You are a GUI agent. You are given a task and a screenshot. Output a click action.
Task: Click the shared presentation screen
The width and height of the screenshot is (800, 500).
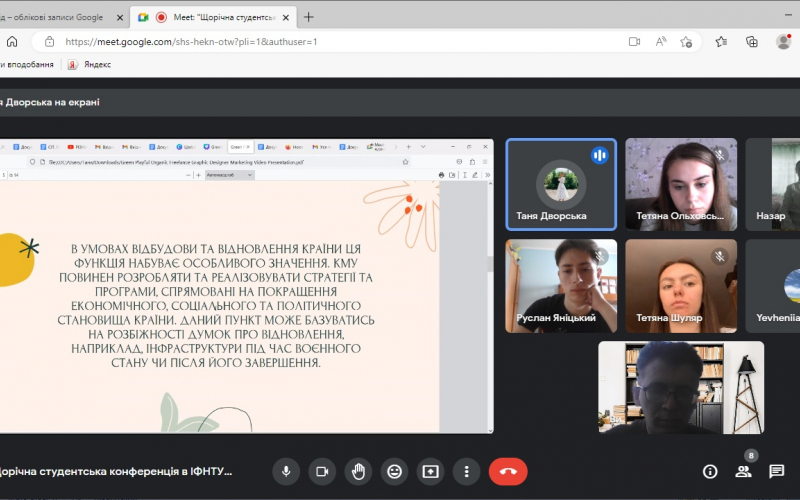point(246,286)
